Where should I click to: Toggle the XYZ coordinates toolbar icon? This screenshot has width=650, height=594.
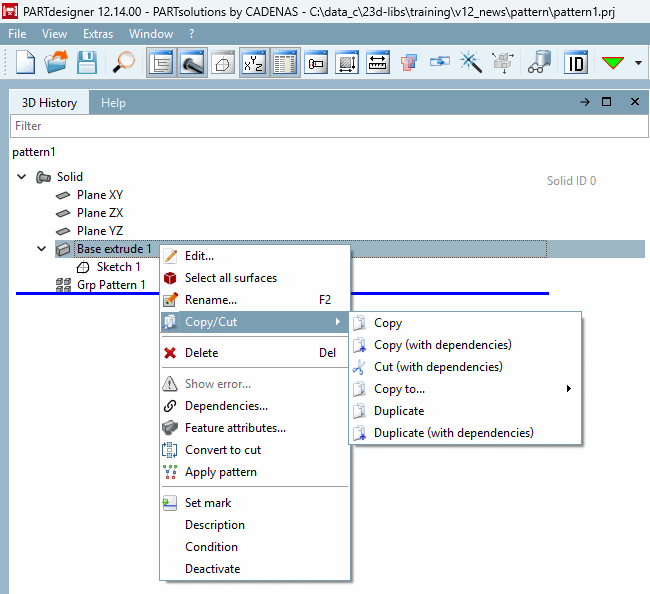[253, 63]
